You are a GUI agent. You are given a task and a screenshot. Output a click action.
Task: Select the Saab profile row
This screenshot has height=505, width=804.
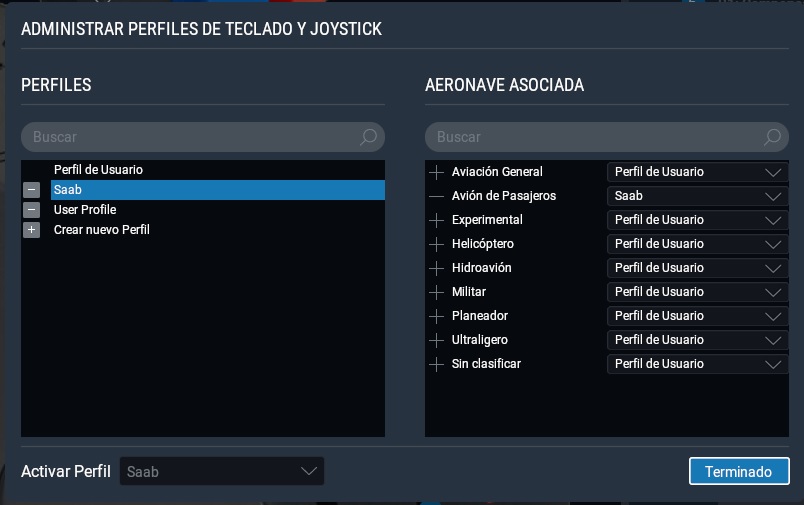(x=218, y=190)
